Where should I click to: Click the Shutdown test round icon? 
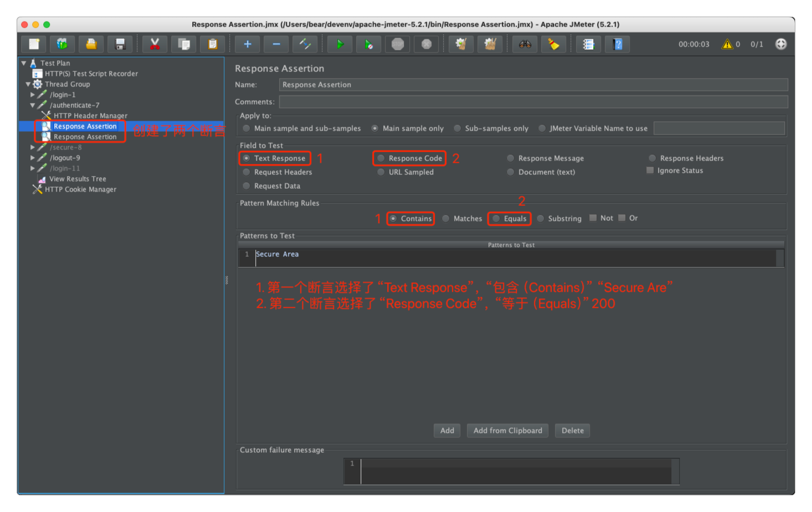point(426,44)
